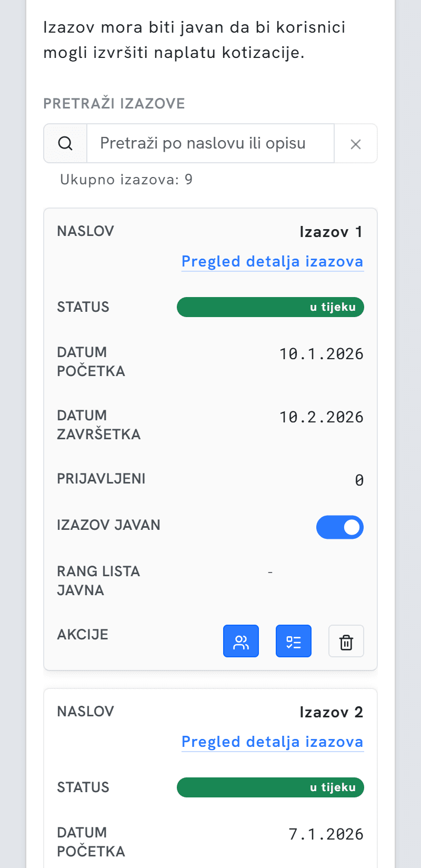421x868 pixels.
Task: Select the 'Izazov 2' title text
Action: pyautogui.click(x=331, y=712)
